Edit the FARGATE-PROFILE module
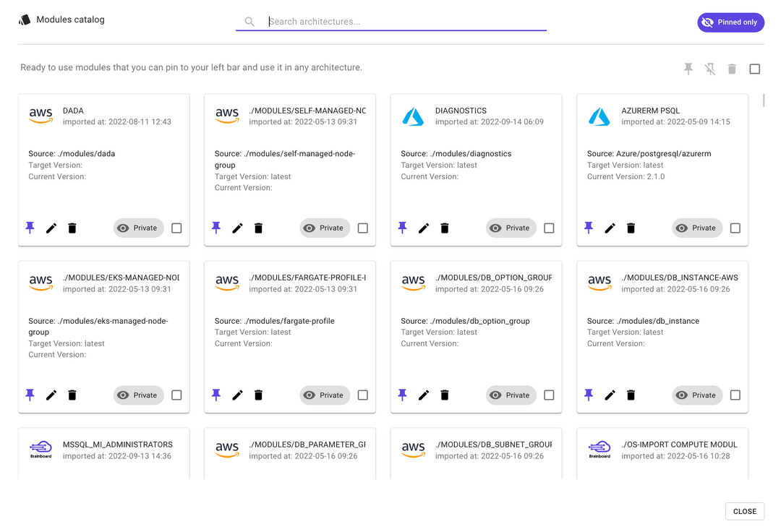This screenshot has height=532, width=781. coord(237,395)
